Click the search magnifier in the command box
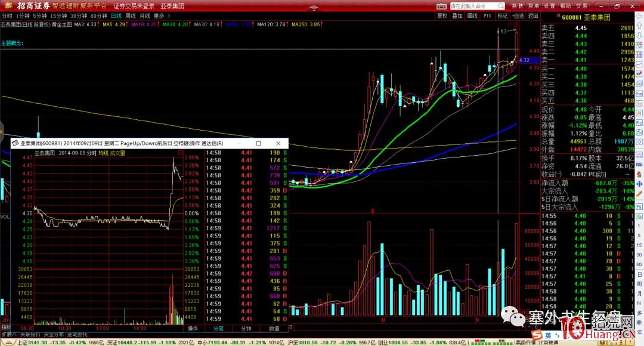644x346 pixels. pos(501,6)
